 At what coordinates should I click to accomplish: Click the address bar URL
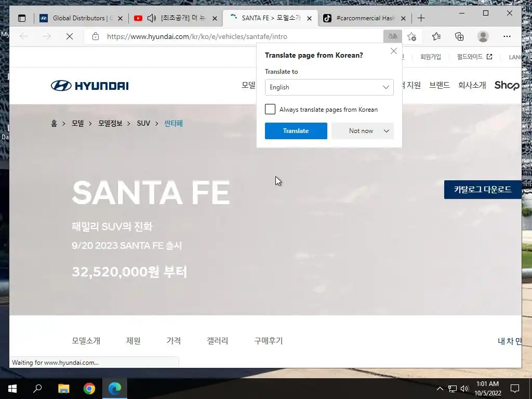(197, 37)
